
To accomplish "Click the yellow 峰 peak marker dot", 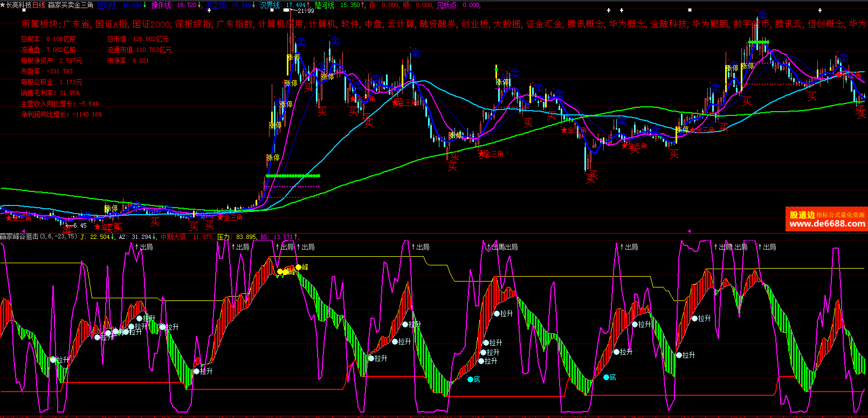I will [298, 267].
